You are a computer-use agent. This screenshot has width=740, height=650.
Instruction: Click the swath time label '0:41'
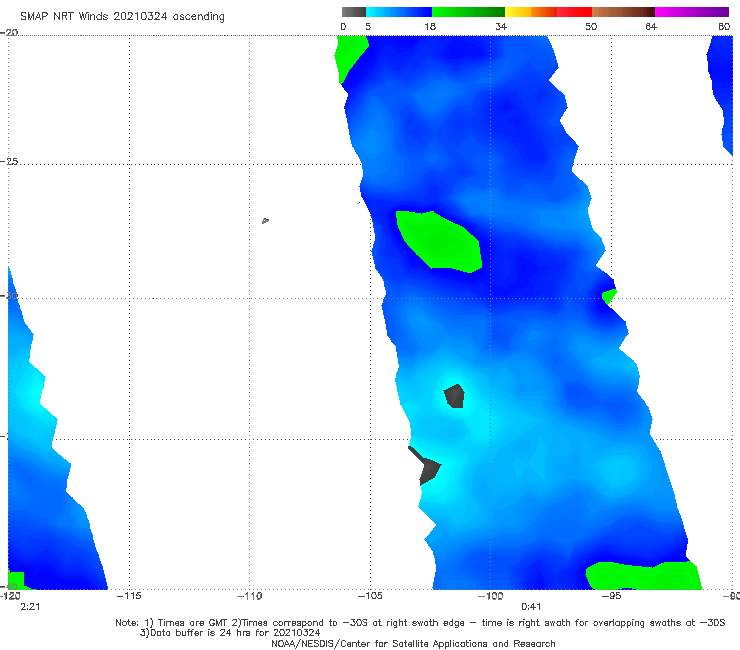(531, 607)
